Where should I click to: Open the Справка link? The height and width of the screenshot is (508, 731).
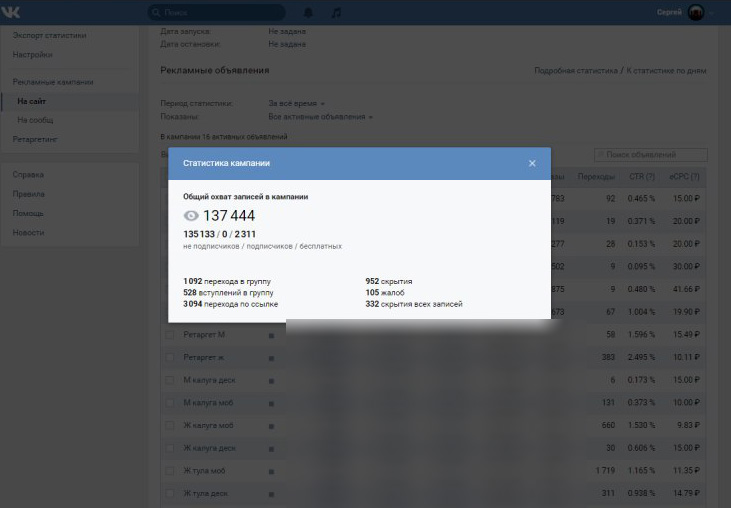click(28, 175)
